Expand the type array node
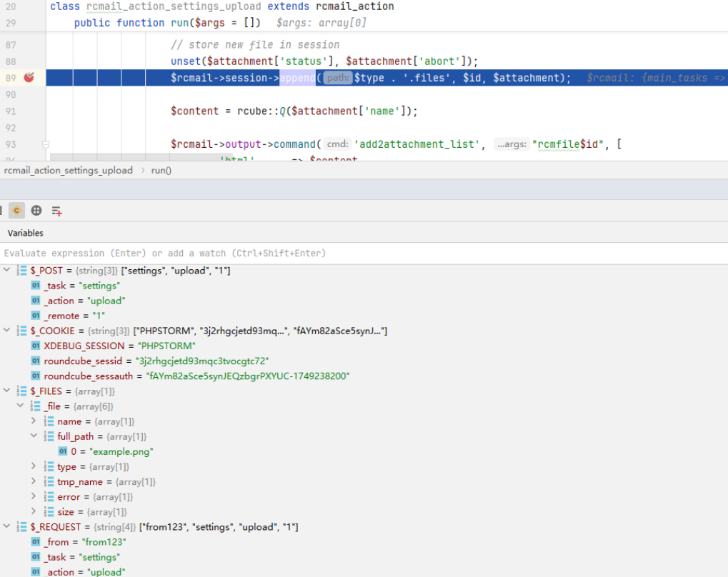This screenshot has width=728, height=577. [34, 466]
